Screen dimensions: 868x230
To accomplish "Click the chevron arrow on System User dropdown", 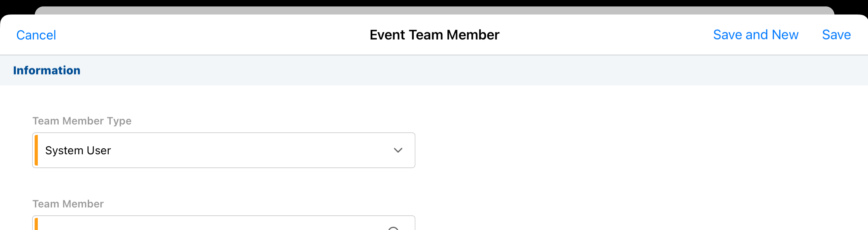I will tap(398, 150).
